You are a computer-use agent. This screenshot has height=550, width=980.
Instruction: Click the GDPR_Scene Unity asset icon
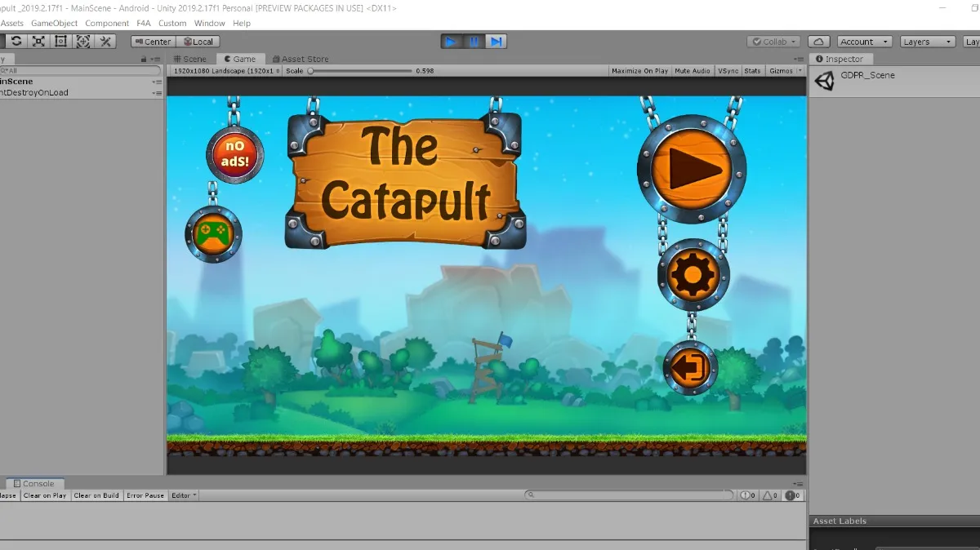[824, 80]
